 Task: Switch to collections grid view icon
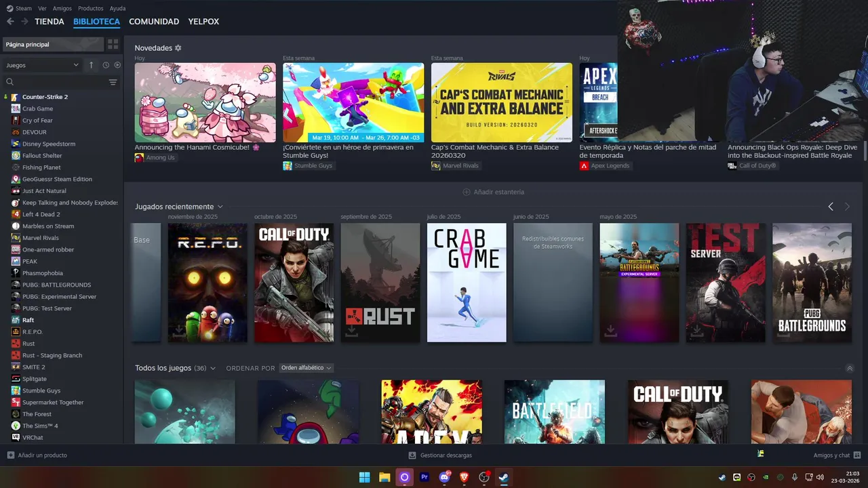click(x=113, y=44)
